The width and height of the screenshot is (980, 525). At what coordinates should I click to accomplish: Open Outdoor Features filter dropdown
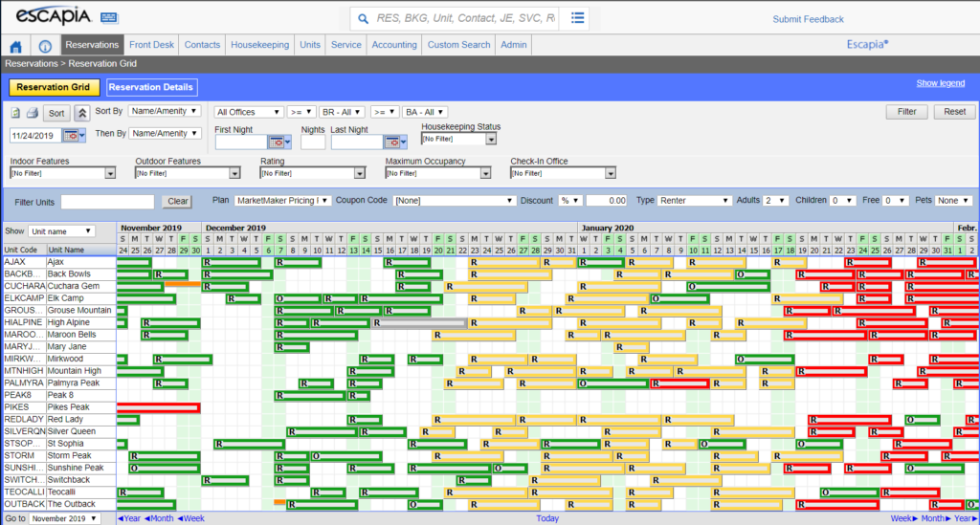(188, 173)
